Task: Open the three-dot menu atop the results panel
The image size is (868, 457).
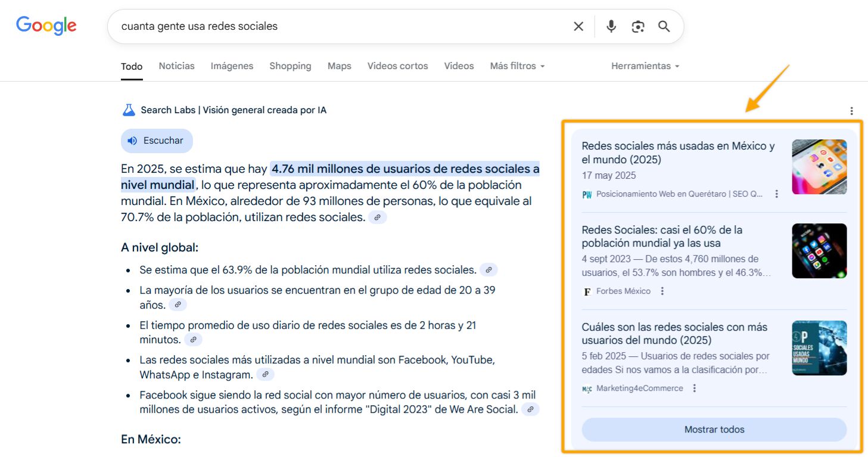Action: tap(851, 110)
